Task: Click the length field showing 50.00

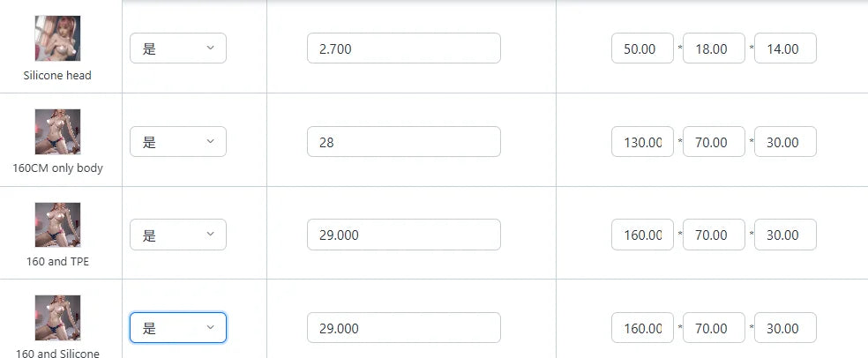Action: 642,48
